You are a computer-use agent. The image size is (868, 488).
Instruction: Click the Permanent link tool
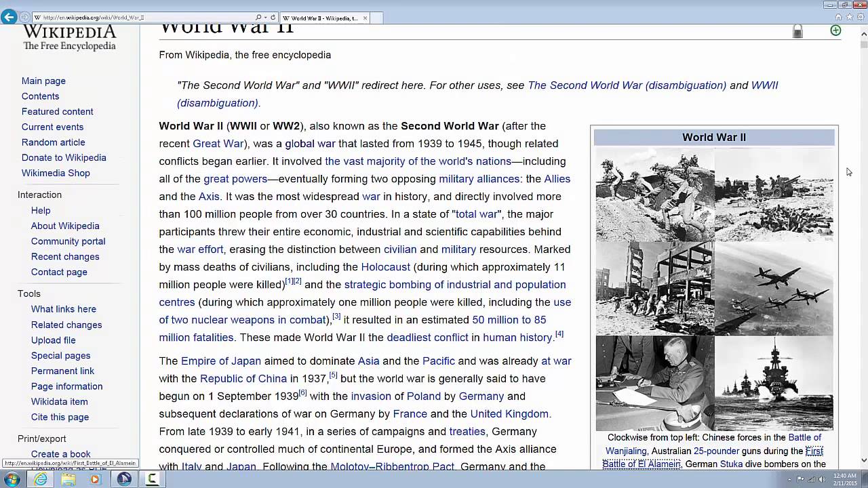point(62,371)
